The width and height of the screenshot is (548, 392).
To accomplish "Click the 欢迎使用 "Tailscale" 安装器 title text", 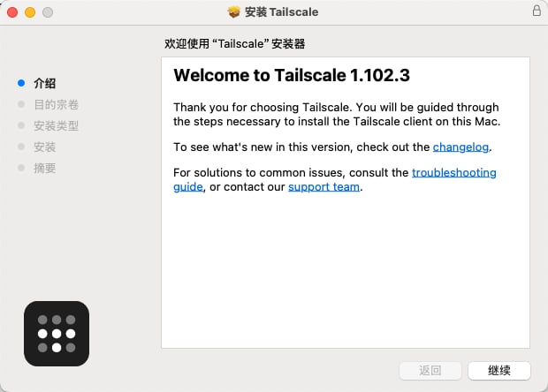I will point(234,44).
